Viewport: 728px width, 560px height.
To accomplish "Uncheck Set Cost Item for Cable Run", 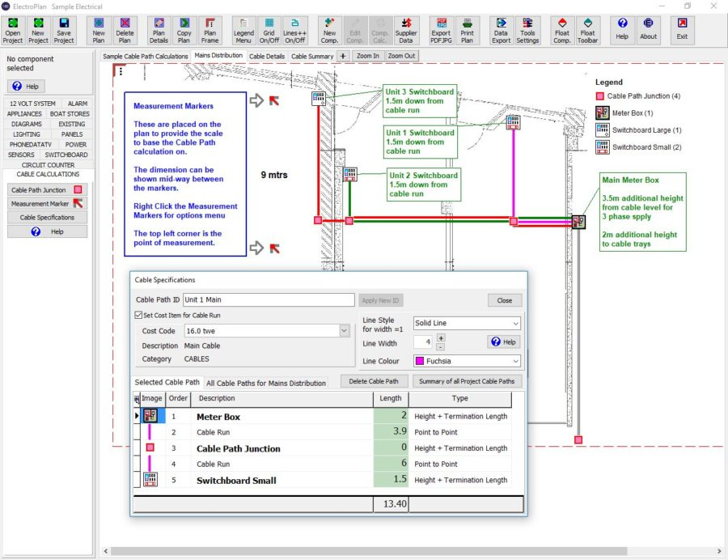I will 138,315.
